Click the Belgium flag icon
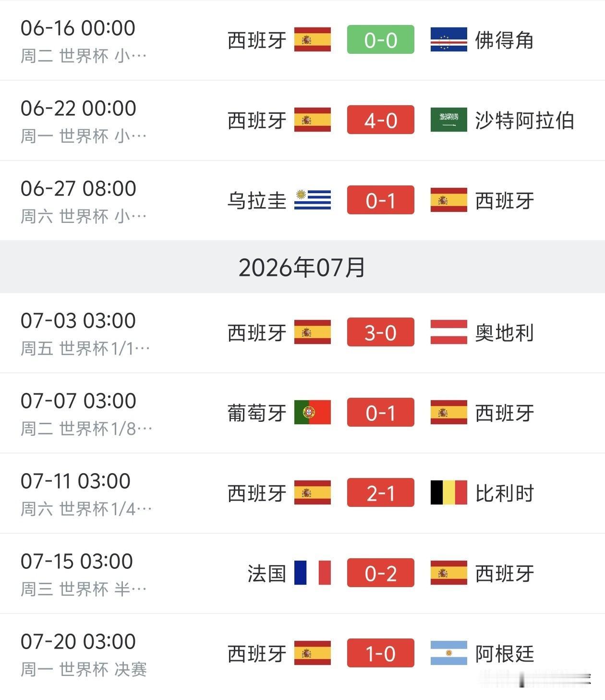This screenshot has width=605, height=700. pos(448,493)
